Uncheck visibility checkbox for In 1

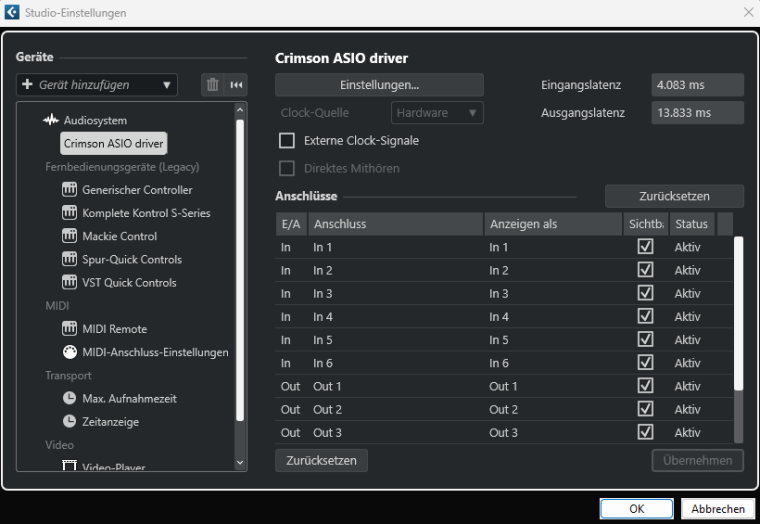[x=645, y=247]
